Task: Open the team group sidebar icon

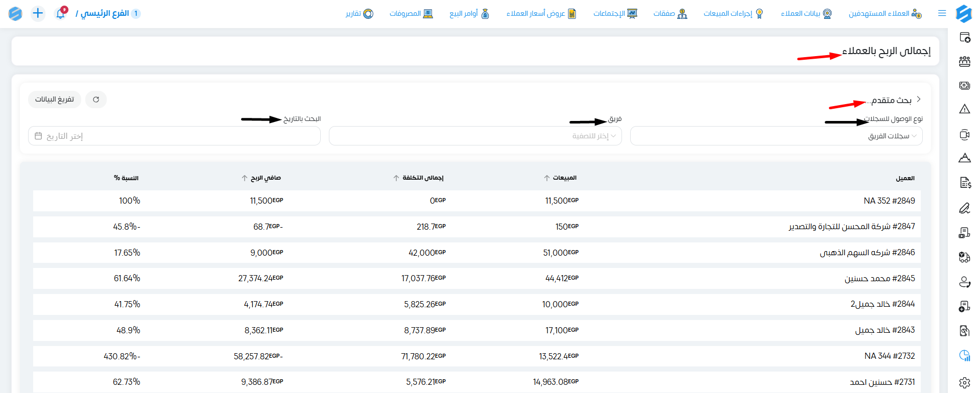Action: pyautogui.click(x=964, y=62)
